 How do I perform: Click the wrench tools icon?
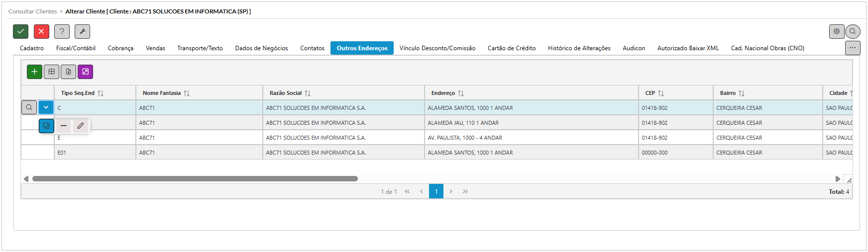tap(82, 31)
